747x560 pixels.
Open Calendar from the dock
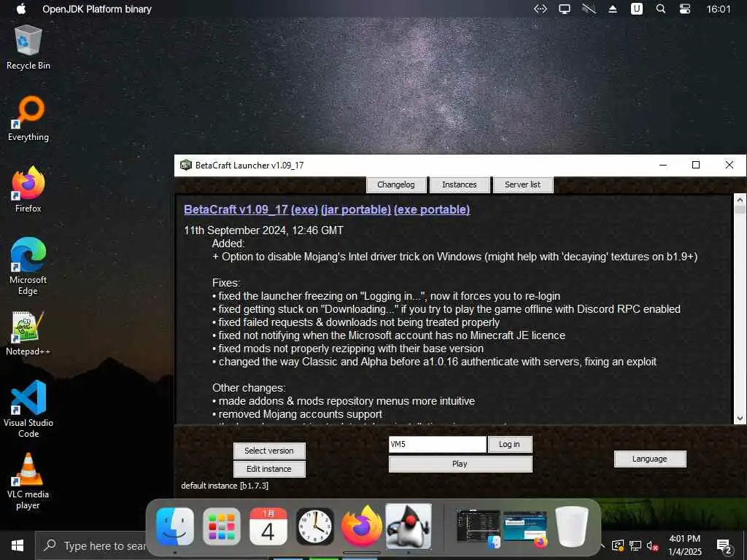pos(268,526)
